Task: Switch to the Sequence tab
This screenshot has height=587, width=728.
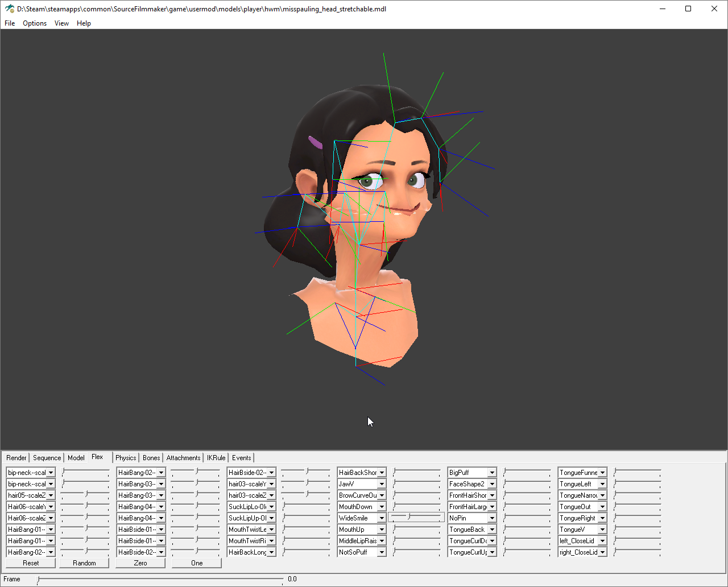Action: pyautogui.click(x=47, y=458)
